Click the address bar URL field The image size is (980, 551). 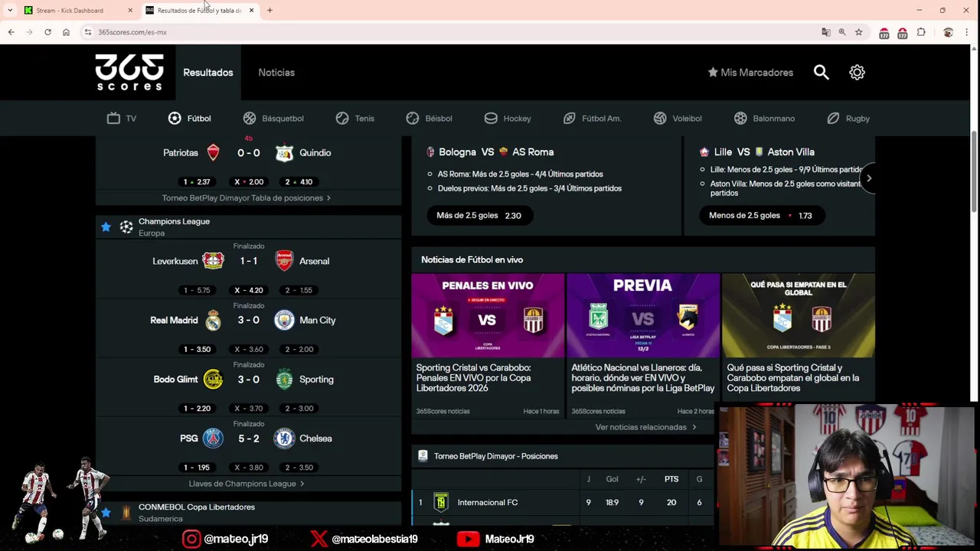[452, 32]
